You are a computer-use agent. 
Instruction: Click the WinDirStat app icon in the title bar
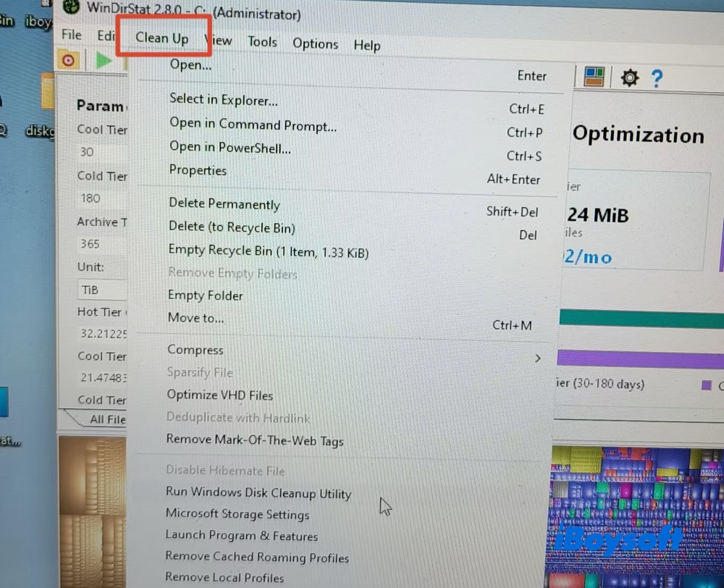click(x=71, y=6)
